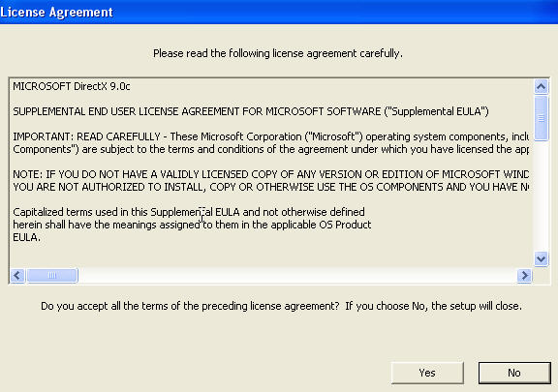Click the scroll up arrow of license text

tap(541, 86)
